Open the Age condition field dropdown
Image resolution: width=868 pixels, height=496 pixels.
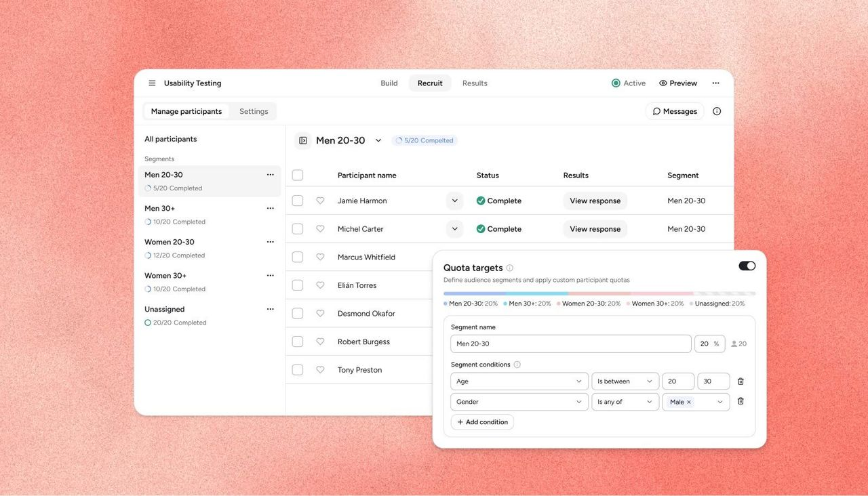[519, 381]
